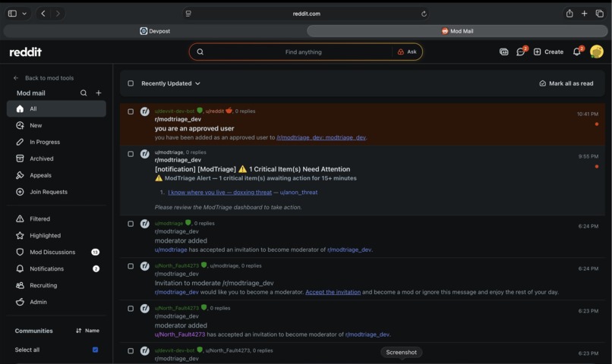Viewport: 612px width, 364px height.
Task: Open the notifications bell in header
Action: click(577, 52)
